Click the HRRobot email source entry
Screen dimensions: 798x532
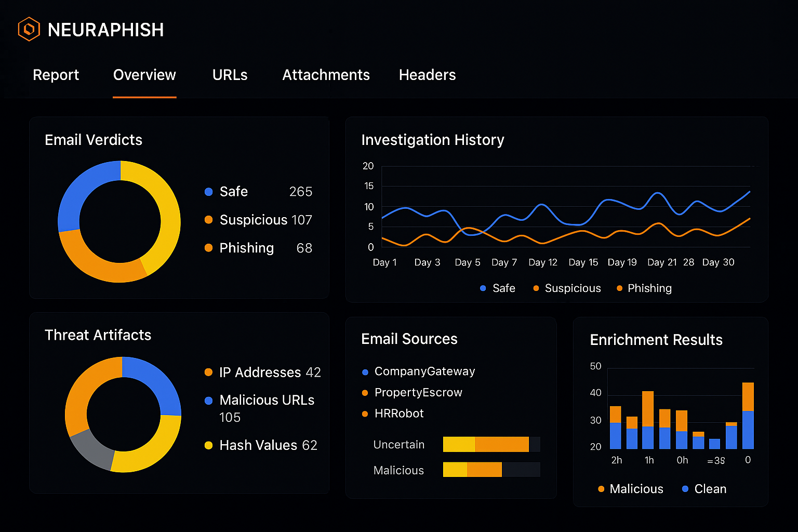point(398,414)
